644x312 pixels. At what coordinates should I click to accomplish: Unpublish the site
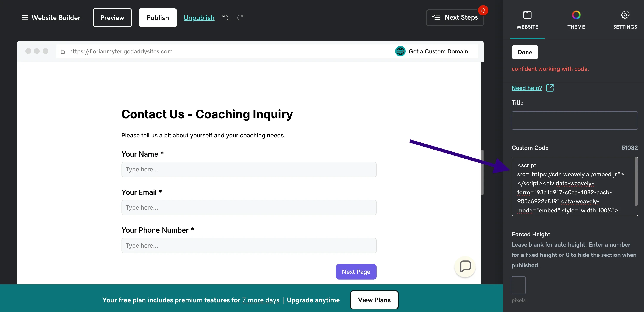click(x=199, y=17)
